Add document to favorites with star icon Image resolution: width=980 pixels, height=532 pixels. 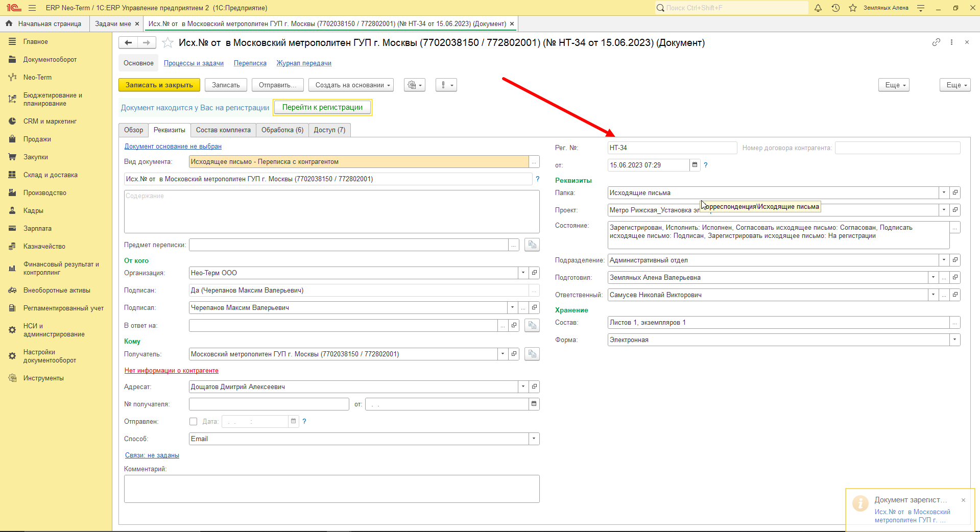point(168,43)
